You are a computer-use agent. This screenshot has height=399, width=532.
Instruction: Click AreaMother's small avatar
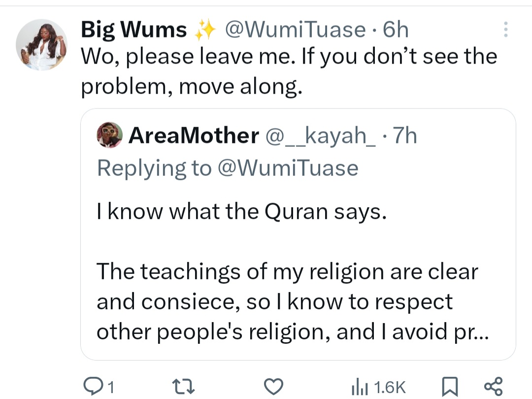110,134
